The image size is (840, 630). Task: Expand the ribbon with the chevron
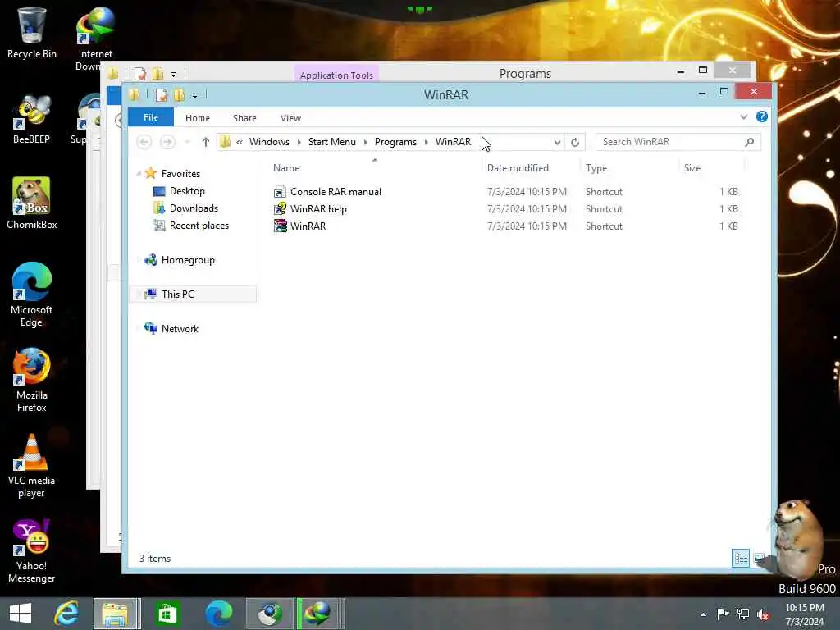(743, 116)
